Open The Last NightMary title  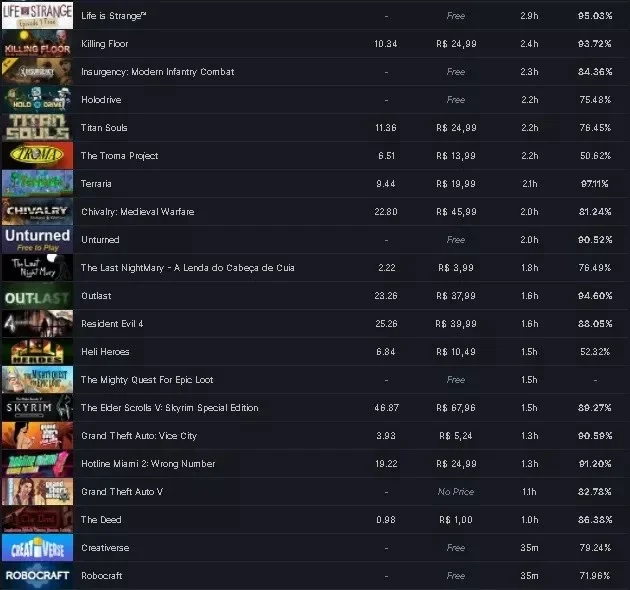(188, 267)
